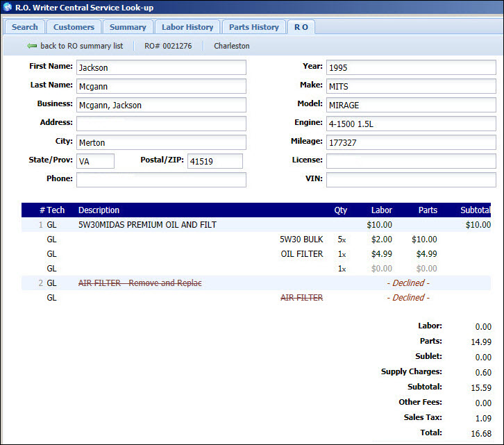The width and height of the screenshot is (504, 445).
Task: Click the empty VIN field
Action: point(411,180)
